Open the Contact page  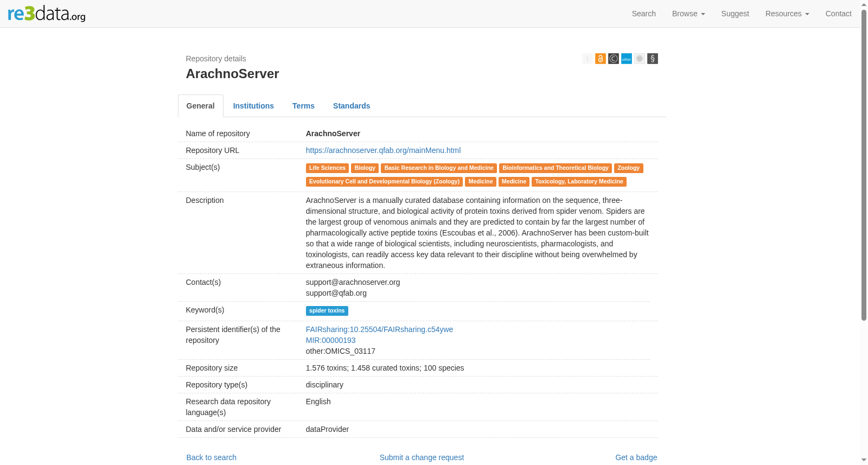[x=838, y=14]
